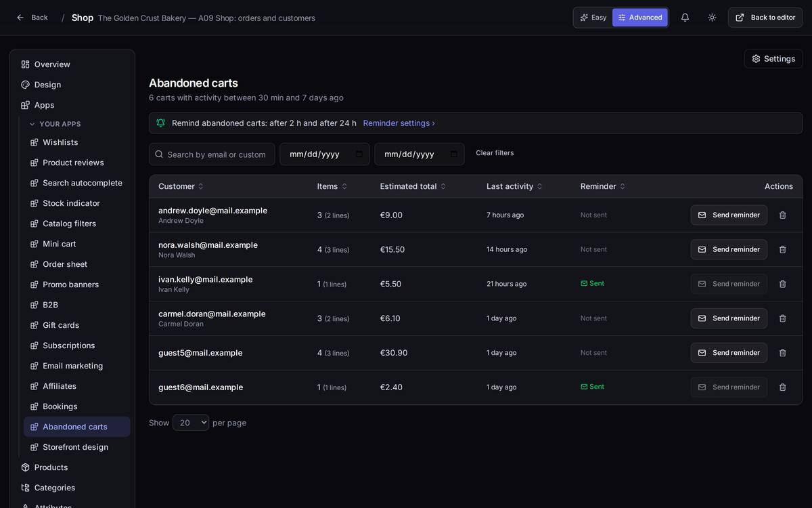
Task: Switch to Advanced mode
Action: [x=640, y=18]
